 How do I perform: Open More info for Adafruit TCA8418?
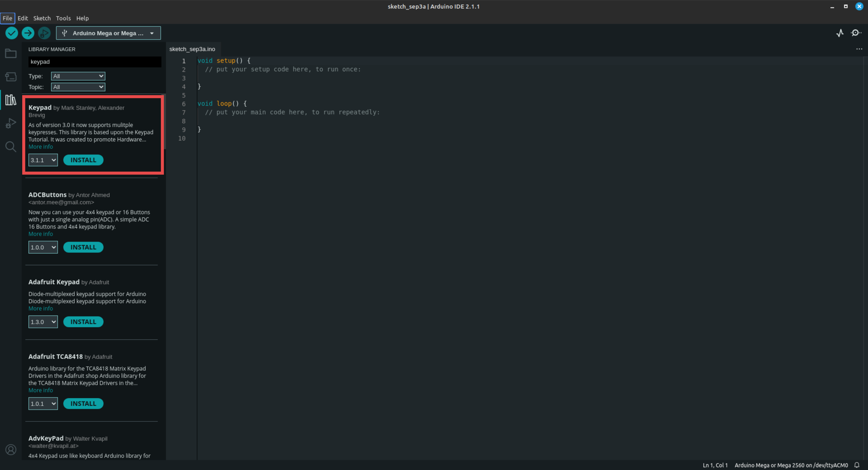click(x=41, y=390)
